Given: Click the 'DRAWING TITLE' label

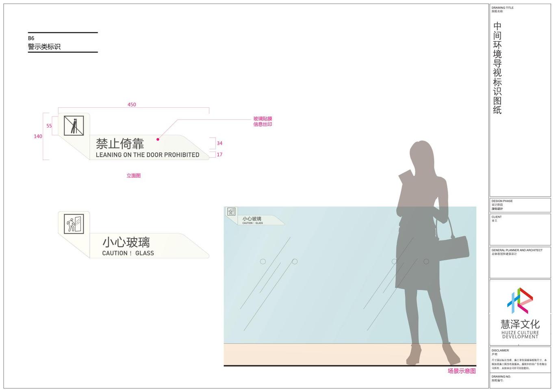Looking at the screenshot, I should (503, 8).
